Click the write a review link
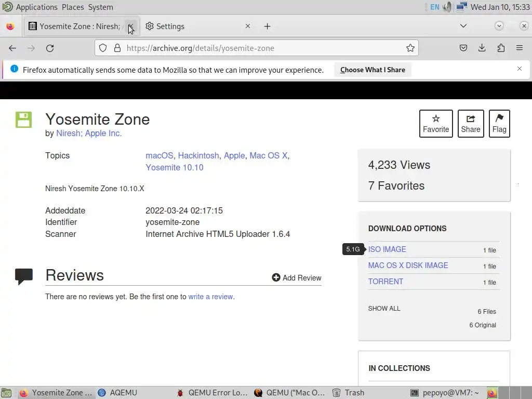The height and width of the screenshot is (399, 532). [210, 297]
